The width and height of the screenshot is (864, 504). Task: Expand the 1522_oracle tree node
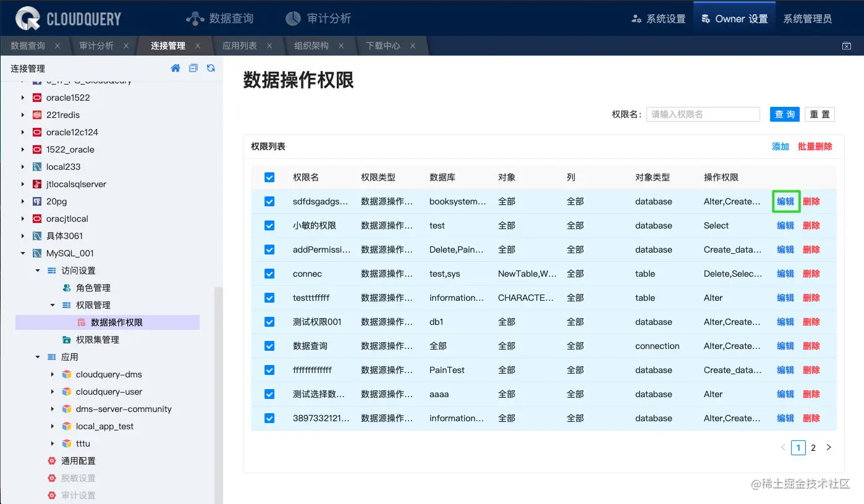point(23,149)
